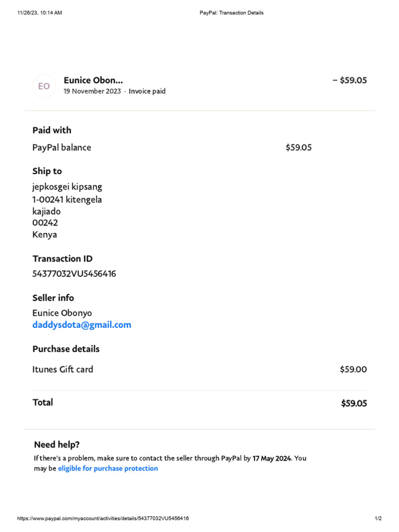Click the 1/2 page number indicator
The height and width of the screenshot is (532, 399).
[x=378, y=518]
